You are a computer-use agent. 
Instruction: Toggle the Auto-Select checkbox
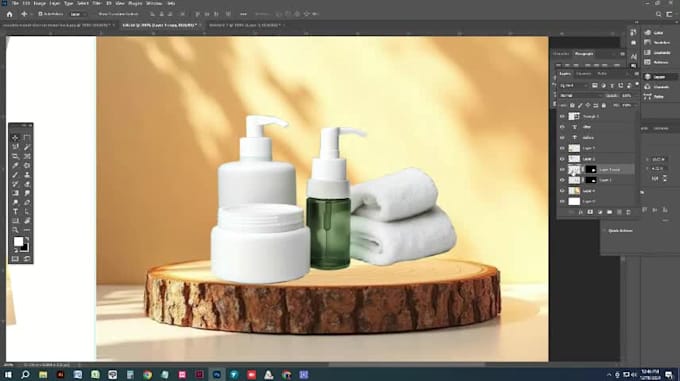pos(40,14)
